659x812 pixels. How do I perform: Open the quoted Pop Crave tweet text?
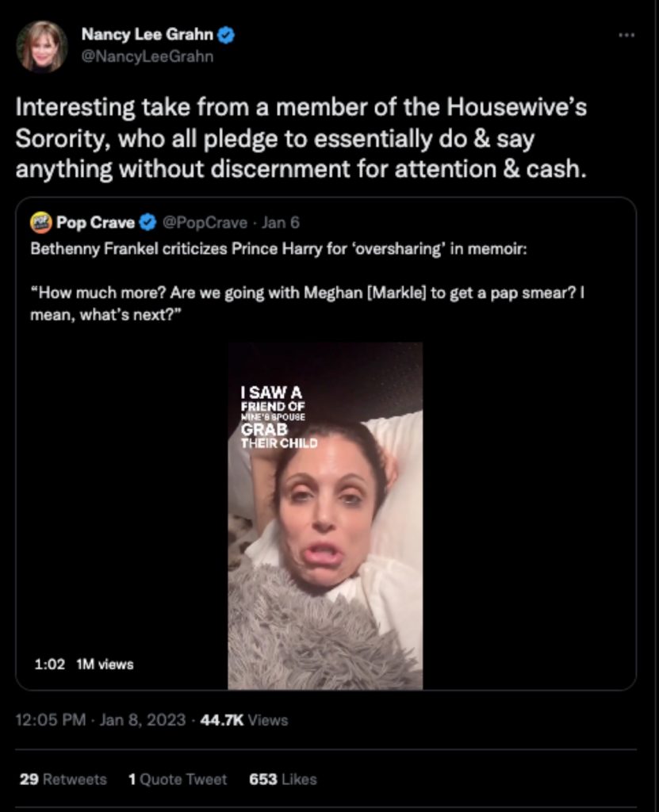pyautogui.click(x=308, y=282)
